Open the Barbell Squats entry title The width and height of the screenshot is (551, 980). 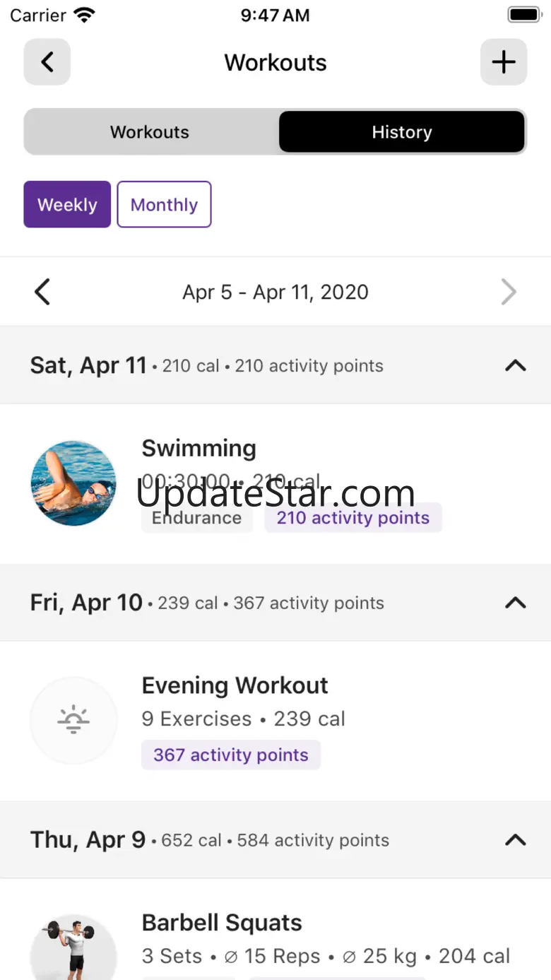click(x=222, y=923)
